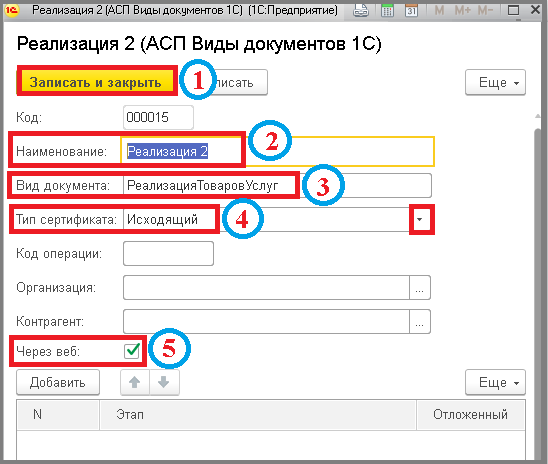This screenshot has width=548, height=464.
Task: Click the vertical scrollbar on the right
Action: coord(538,293)
